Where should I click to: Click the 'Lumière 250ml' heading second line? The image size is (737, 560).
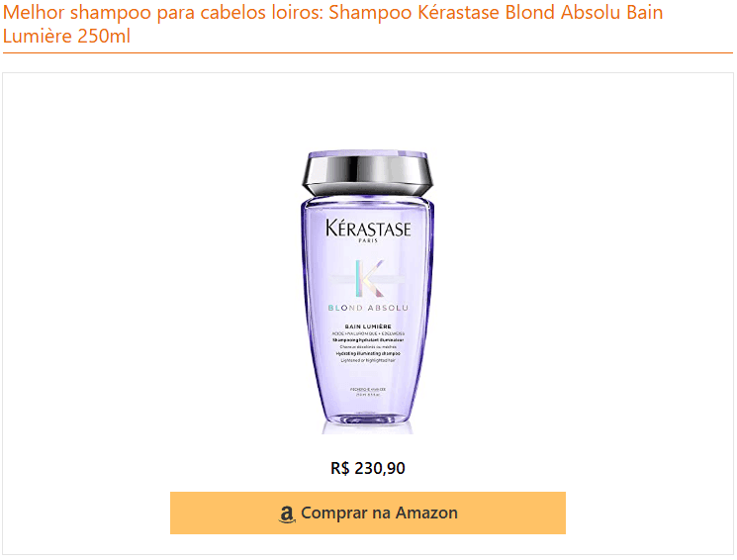click(x=66, y=37)
